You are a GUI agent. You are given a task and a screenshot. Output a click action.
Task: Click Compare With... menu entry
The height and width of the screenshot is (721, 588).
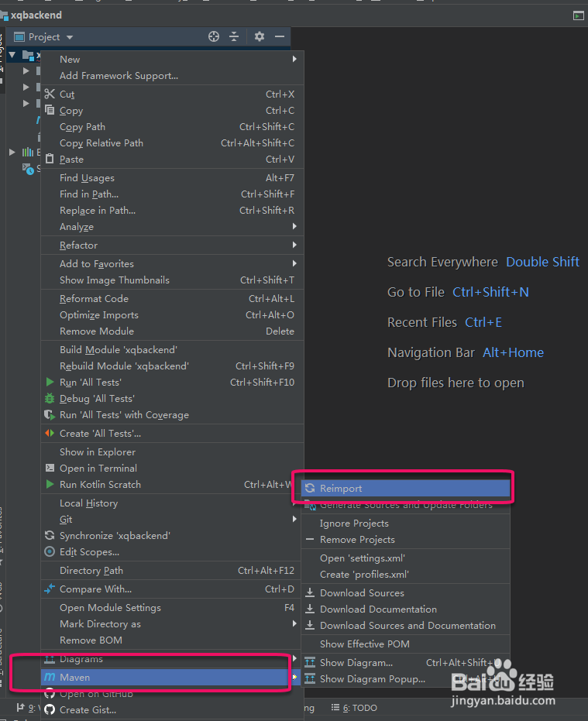coord(95,589)
